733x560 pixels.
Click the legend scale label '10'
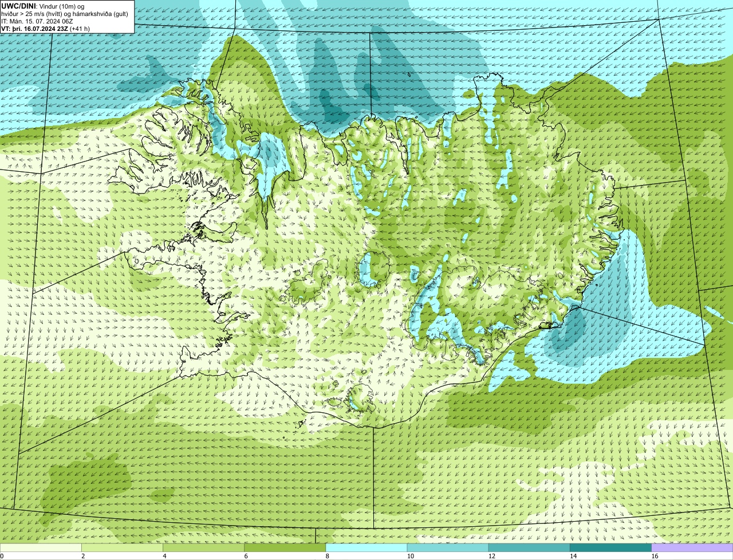[411, 556]
